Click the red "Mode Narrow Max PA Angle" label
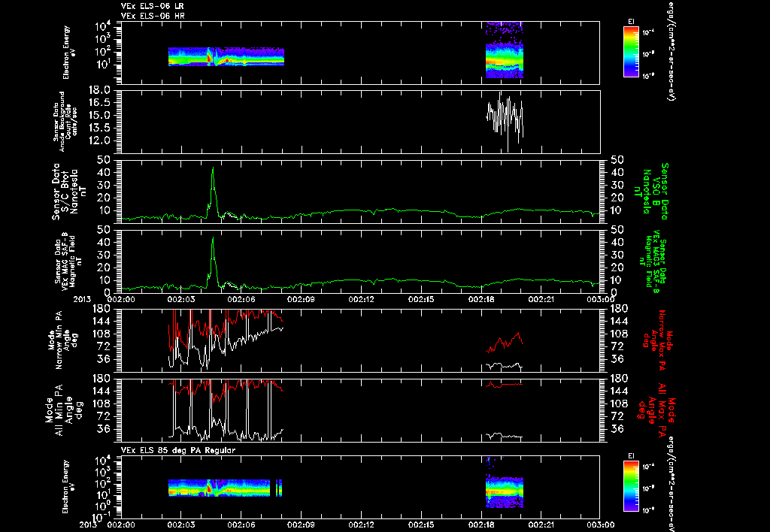 656,340
